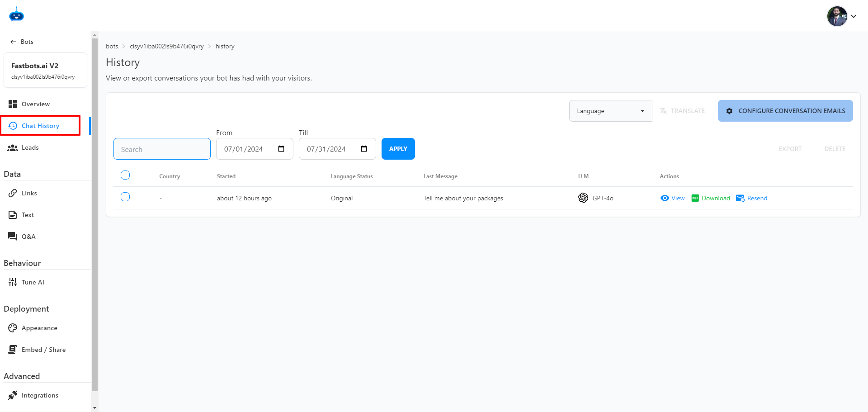
Task: Click the 'Country' column header
Action: (x=170, y=176)
